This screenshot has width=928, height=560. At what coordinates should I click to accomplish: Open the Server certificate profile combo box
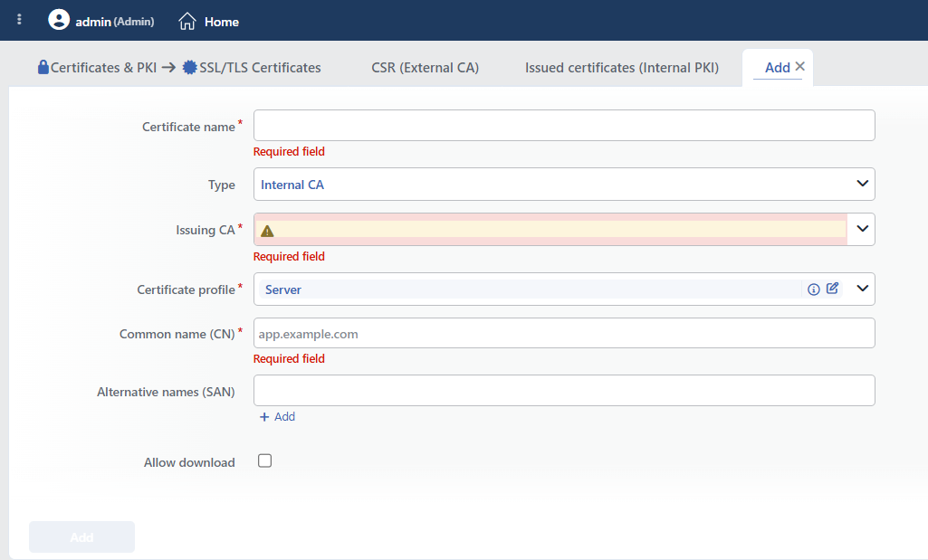tap(564, 289)
